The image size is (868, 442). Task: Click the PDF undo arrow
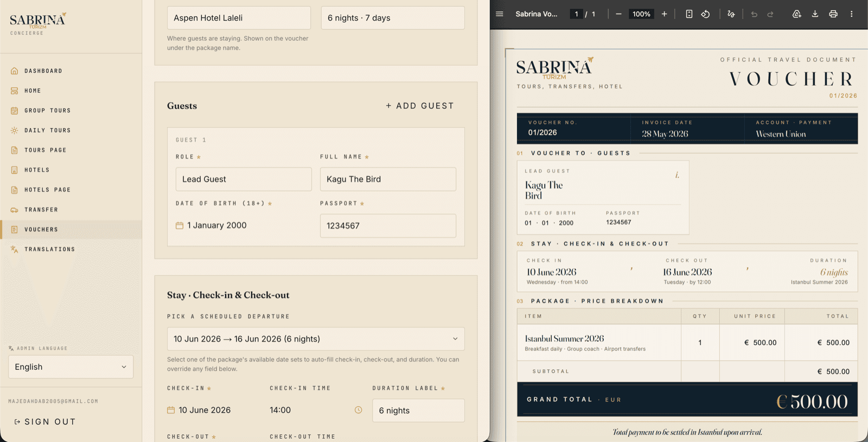[x=754, y=14]
